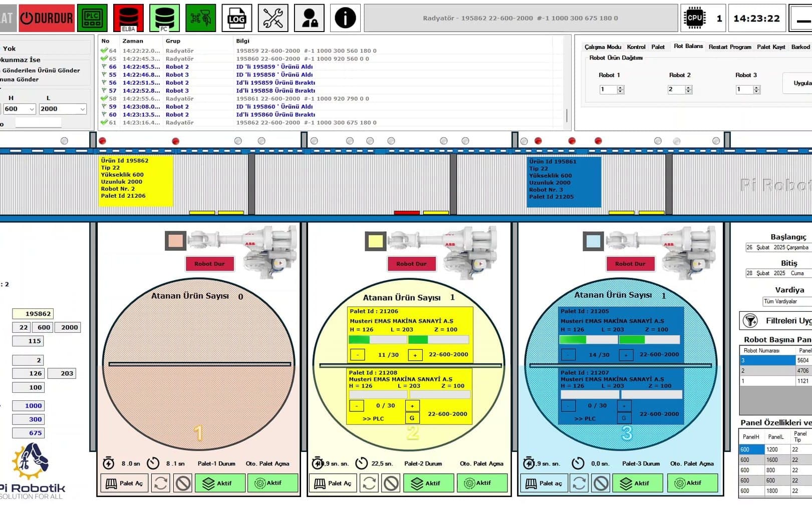Click the information icon in toolbar

click(x=345, y=18)
